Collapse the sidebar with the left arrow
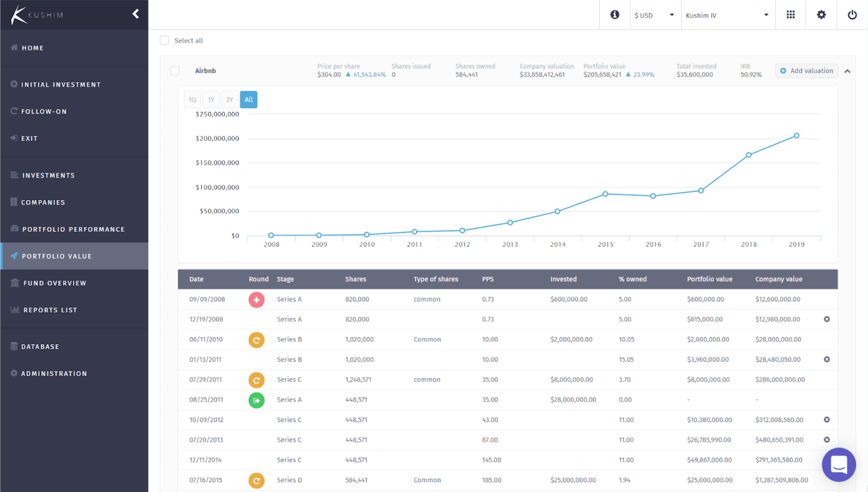Viewport: 868px width, 492px height. 136,14
